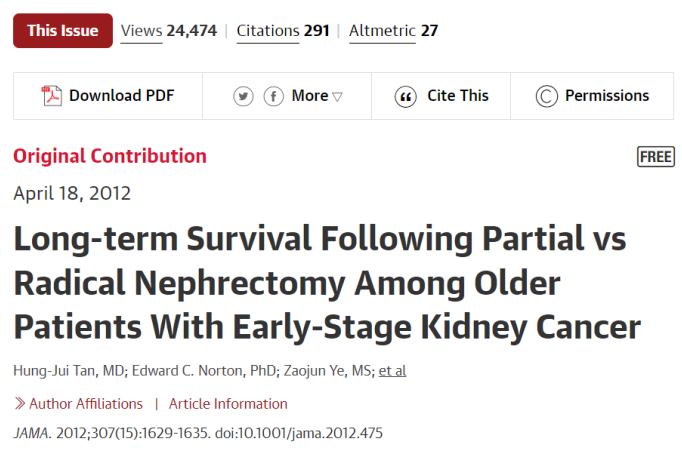Click Download PDF text
Image resolution: width=682 pixels, height=453 pixels.
pyautogui.click(x=121, y=96)
